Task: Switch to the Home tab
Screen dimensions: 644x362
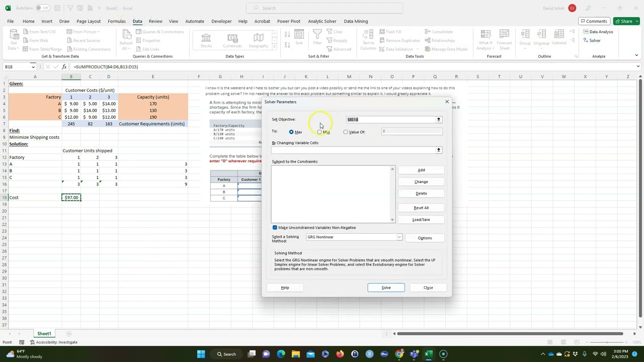Action: coord(28,21)
